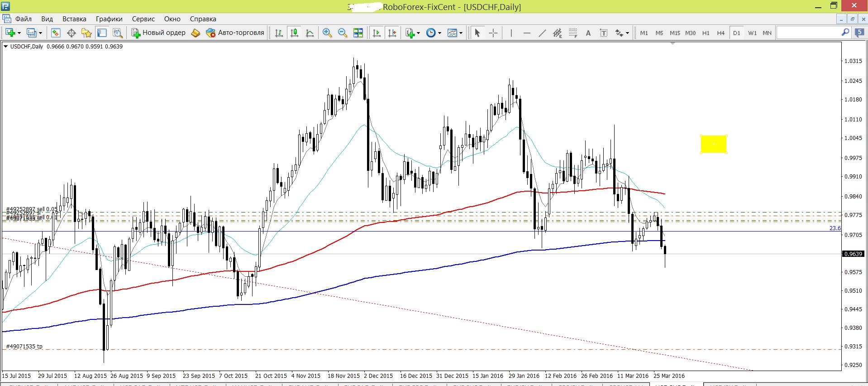Open the Periods clock icon
Viewport: 868px width, 386px height.
pos(431,33)
